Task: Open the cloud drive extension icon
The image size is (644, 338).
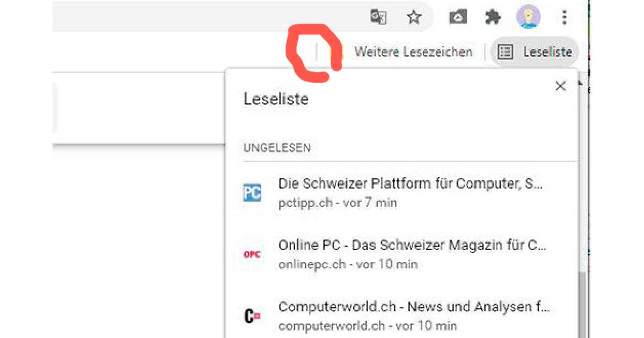Action: (x=457, y=17)
